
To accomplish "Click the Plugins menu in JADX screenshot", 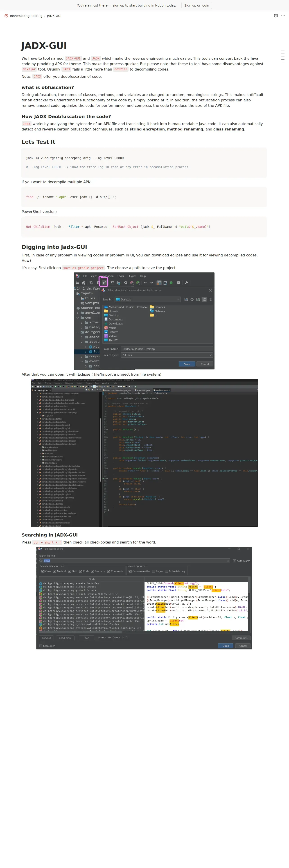I will point(132,276).
